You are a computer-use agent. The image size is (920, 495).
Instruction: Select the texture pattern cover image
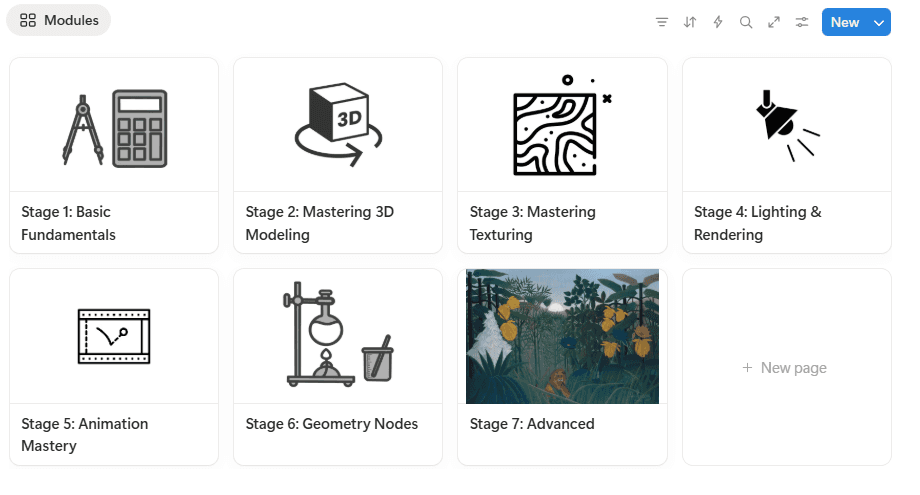click(562, 125)
